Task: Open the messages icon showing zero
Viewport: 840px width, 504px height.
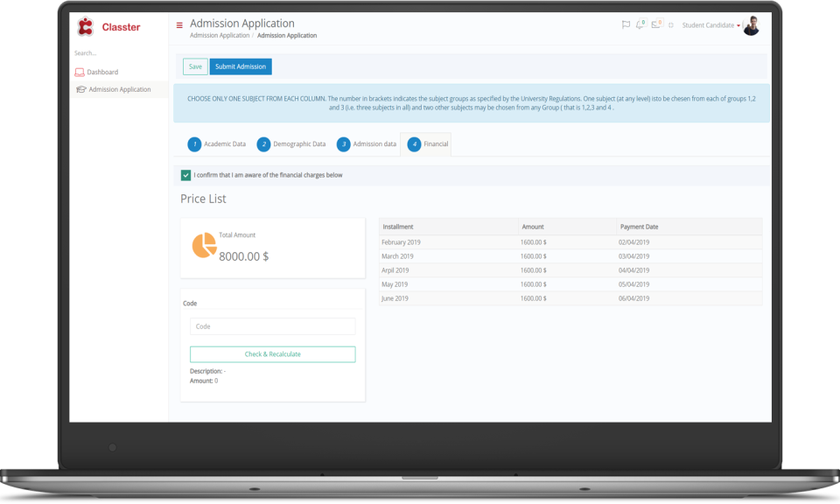Action: [656, 24]
